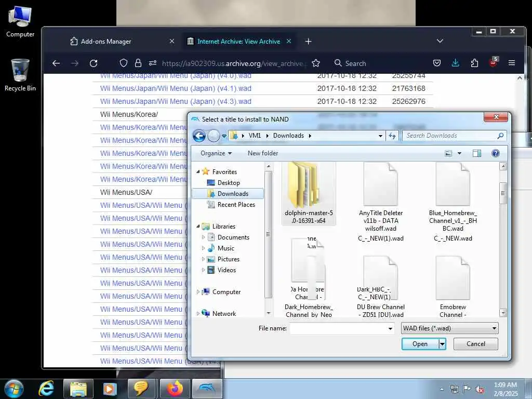Click the search magnifier in the dialog
The height and width of the screenshot is (399, 532).
click(x=500, y=136)
